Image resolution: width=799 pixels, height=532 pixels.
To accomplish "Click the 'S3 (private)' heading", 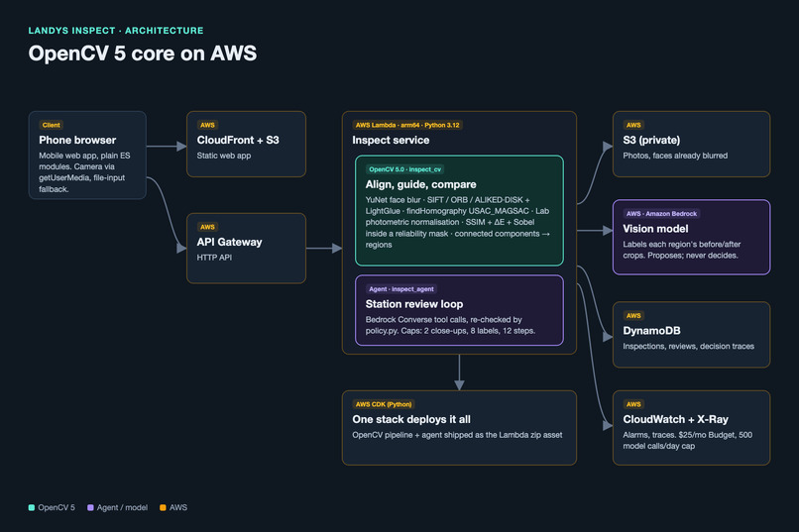I will click(651, 140).
